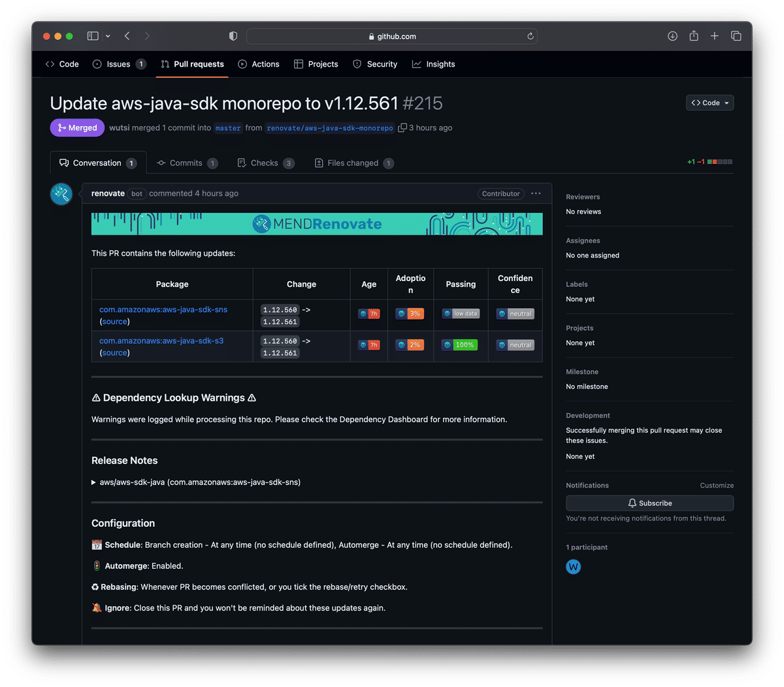
Task: Click the github.com address bar
Action: tap(392, 36)
